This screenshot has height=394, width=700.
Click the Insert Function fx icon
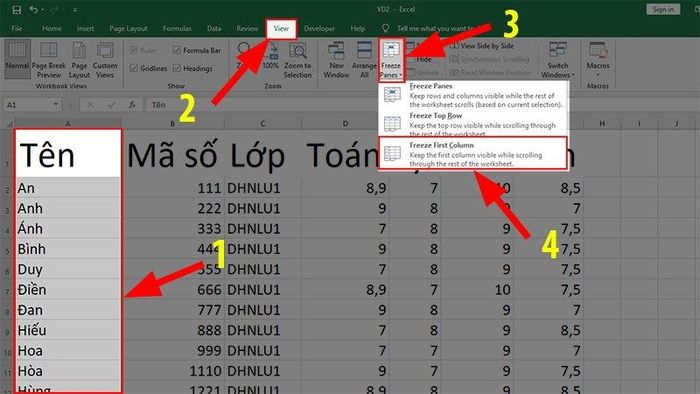pyautogui.click(x=132, y=105)
